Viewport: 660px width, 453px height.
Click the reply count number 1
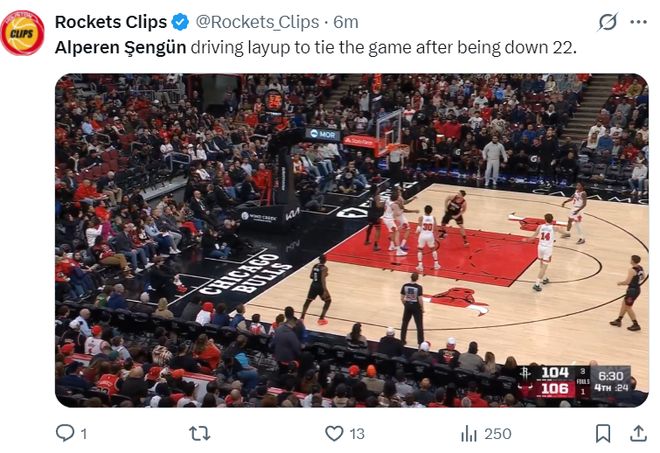[x=84, y=433]
